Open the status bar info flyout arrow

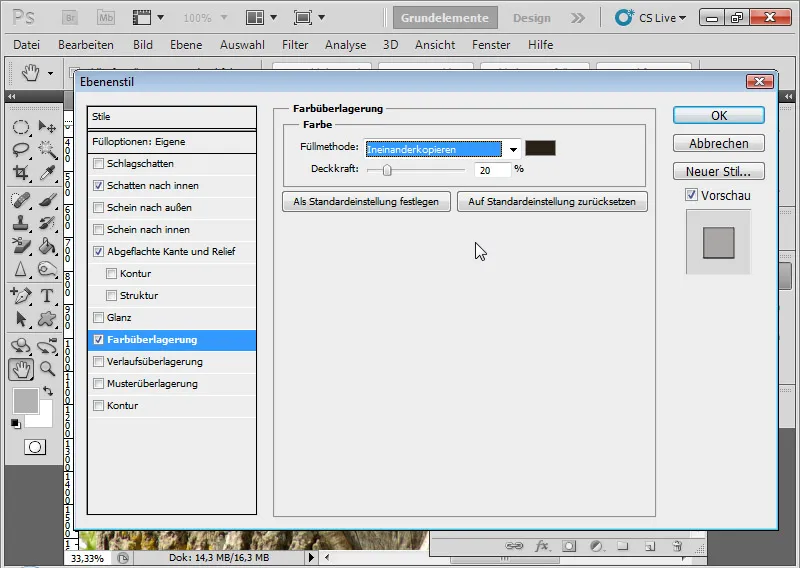coord(311,557)
